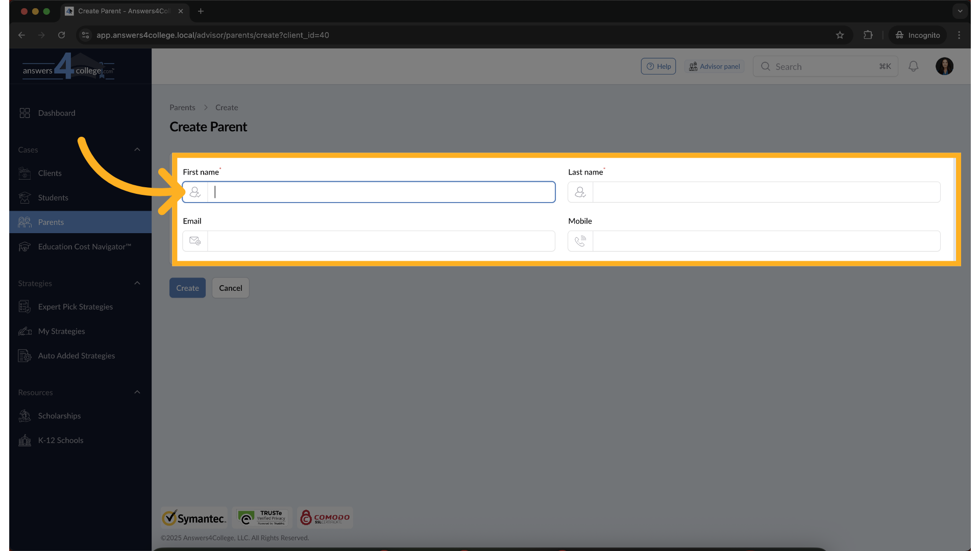The height and width of the screenshot is (551, 980).
Task: Open Expert Pick Strategies menu item
Action: click(x=75, y=307)
